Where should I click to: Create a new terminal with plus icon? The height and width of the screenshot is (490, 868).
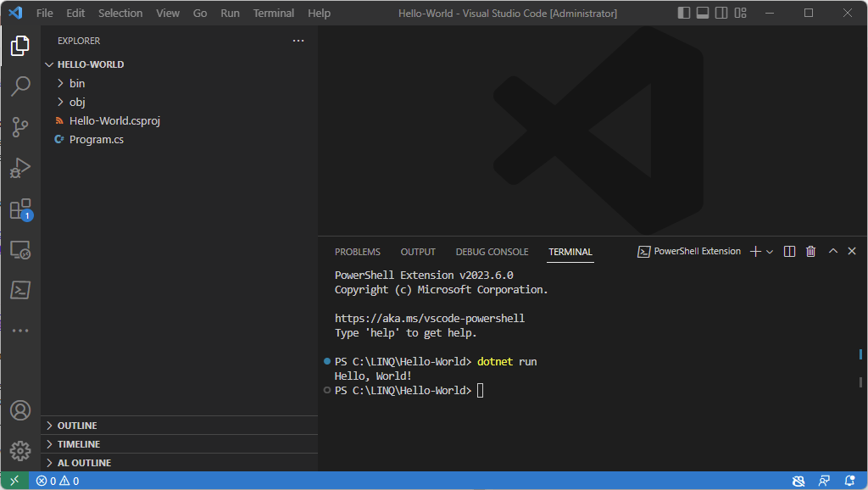pos(755,252)
